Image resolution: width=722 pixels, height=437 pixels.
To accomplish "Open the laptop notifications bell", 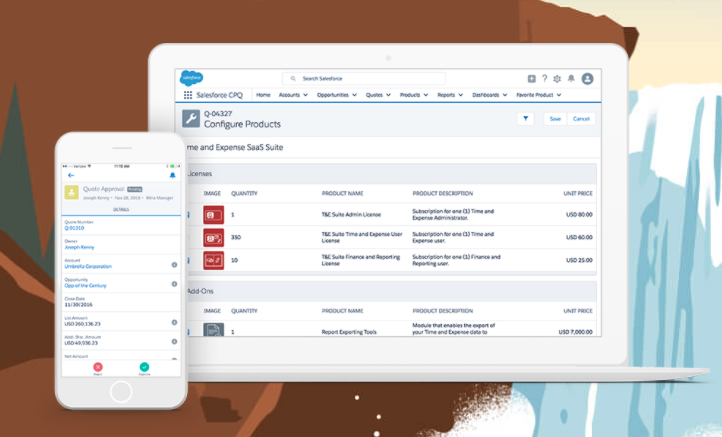I will coord(571,78).
